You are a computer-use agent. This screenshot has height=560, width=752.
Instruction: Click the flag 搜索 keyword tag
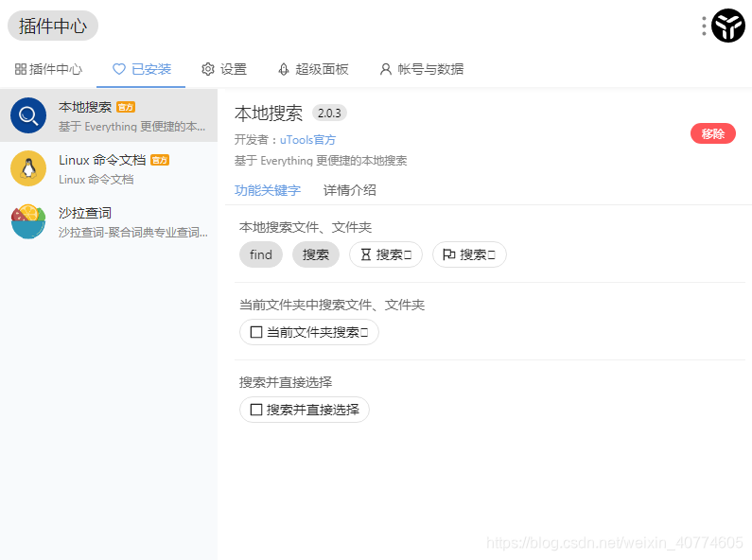tap(469, 254)
